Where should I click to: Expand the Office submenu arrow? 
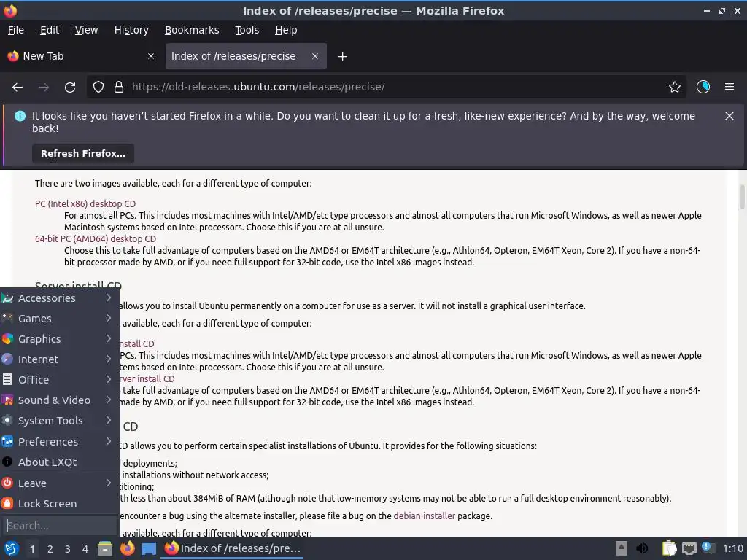[x=109, y=379]
